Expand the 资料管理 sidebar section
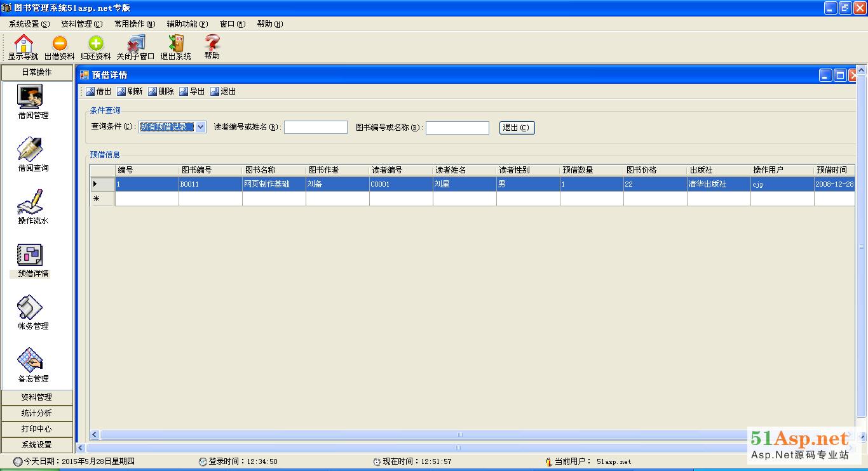Screen dimensions: 868x471 pos(36,397)
